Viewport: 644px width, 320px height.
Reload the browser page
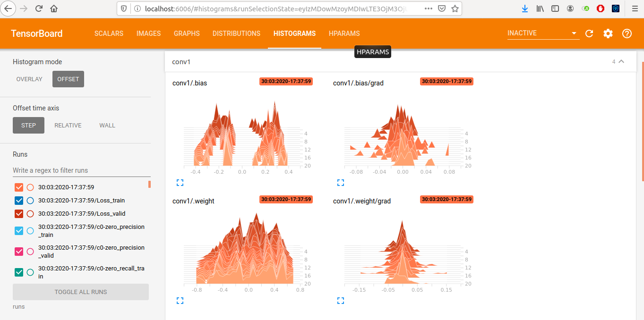pos(39,8)
